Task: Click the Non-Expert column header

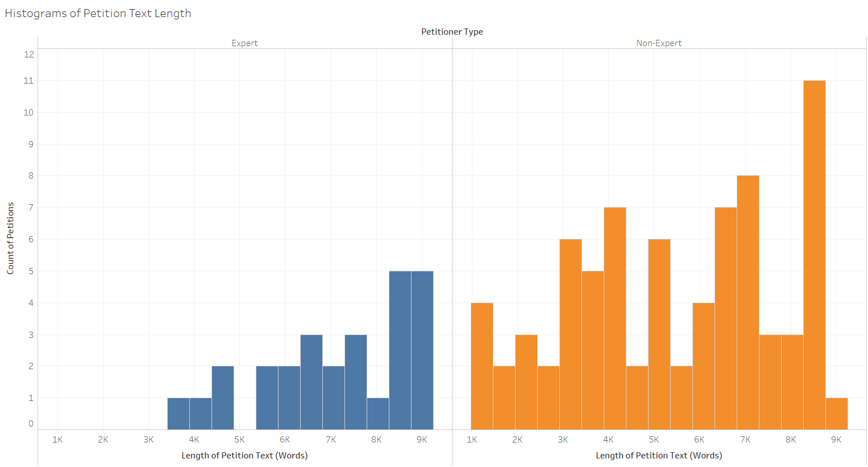Action: (x=659, y=43)
